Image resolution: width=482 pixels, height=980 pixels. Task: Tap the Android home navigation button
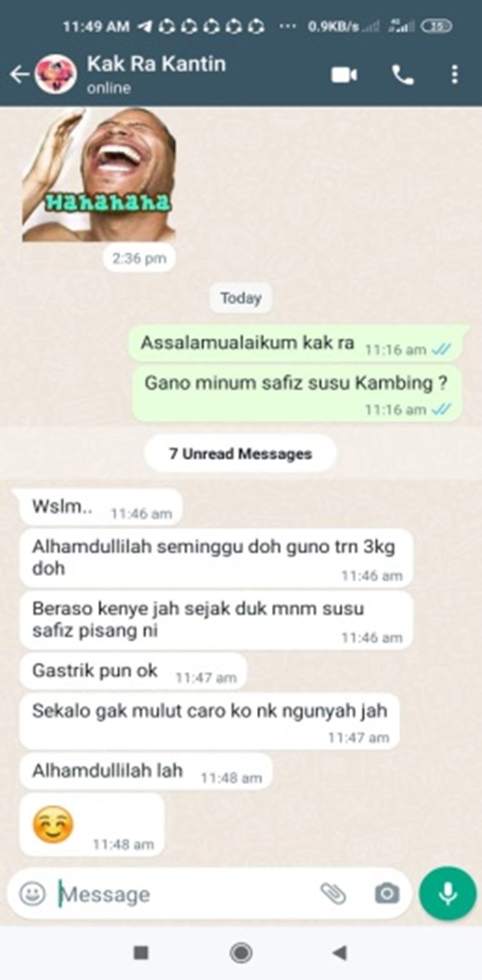241,953
